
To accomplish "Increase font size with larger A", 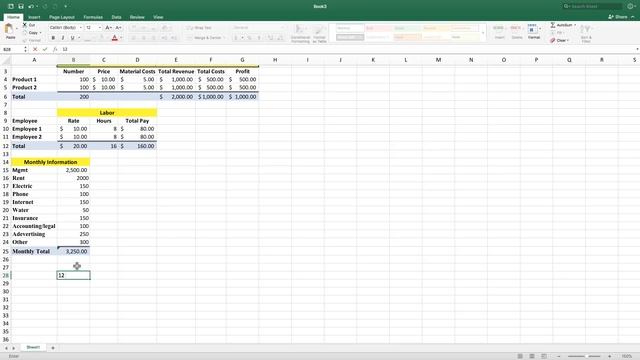I will click(x=108, y=27).
